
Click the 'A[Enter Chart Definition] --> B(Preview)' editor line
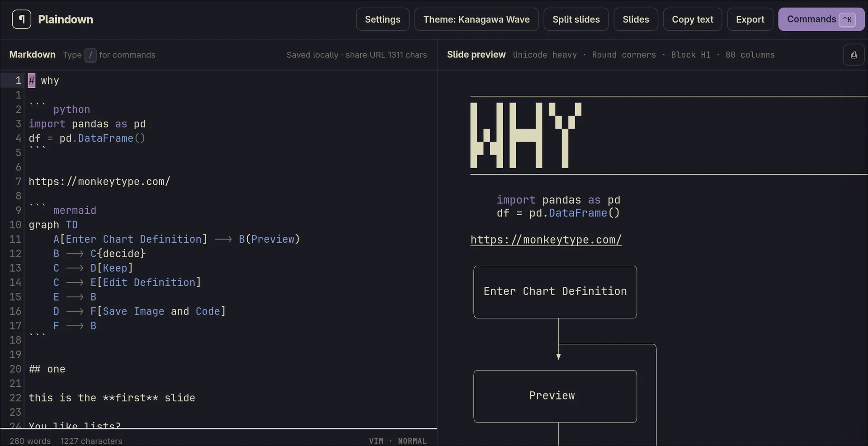click(176, 239)
